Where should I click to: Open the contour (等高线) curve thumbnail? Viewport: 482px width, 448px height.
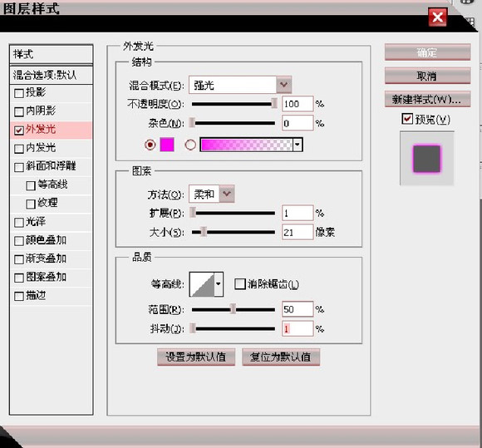coord(202,284)
